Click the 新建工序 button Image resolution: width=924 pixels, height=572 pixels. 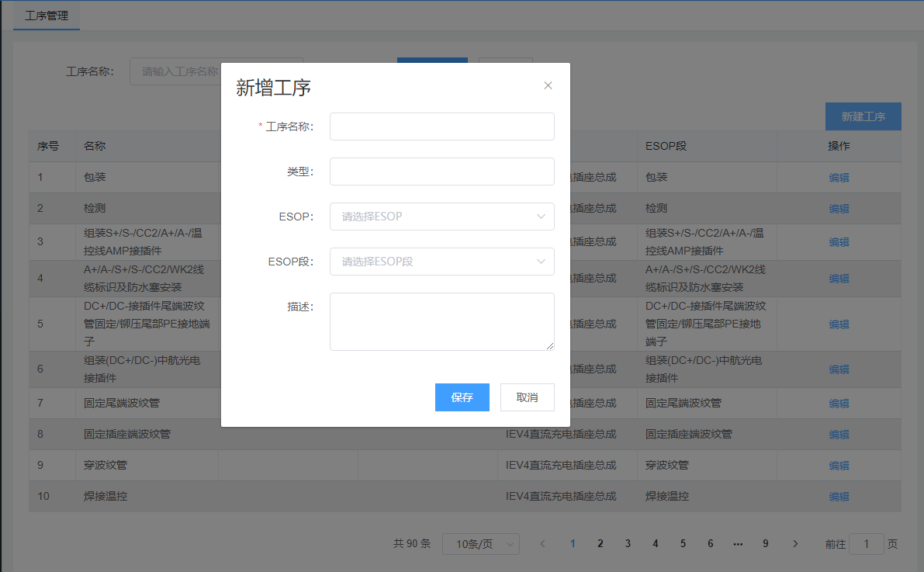pos(863,116)
